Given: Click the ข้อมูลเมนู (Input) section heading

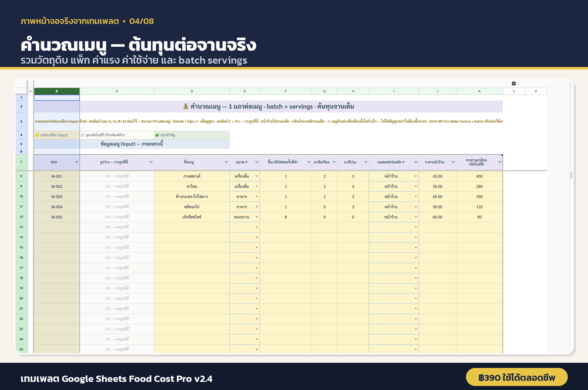Looking at the screenshot, I should coord(132,144).
